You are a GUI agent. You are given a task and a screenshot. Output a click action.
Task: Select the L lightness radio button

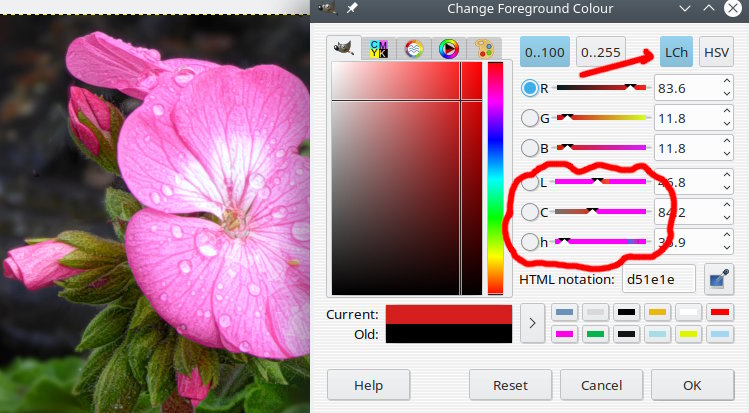tap(530, 182)
